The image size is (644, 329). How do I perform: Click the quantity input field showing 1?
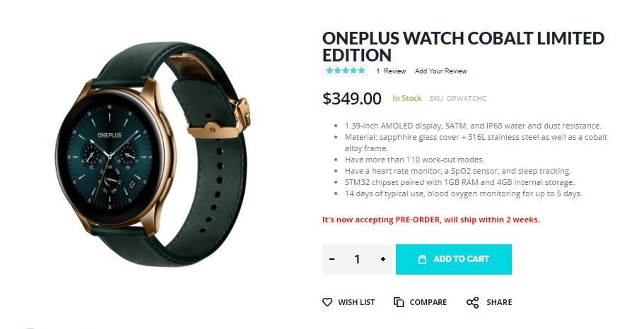click(357, 259)
